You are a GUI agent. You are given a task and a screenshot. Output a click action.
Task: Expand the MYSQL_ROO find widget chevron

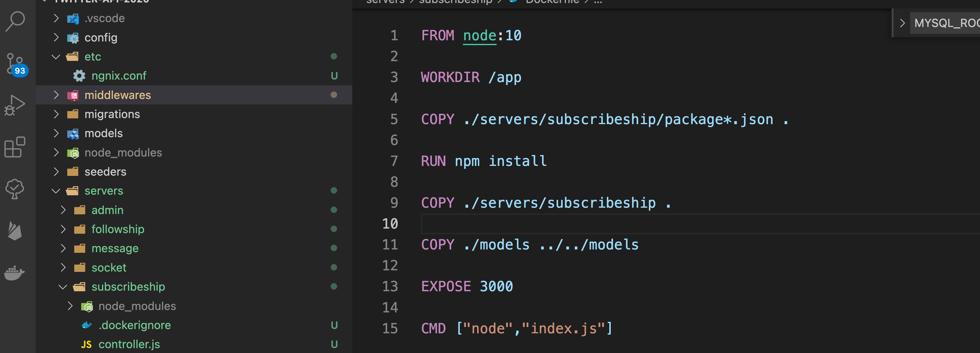point(902,23)
